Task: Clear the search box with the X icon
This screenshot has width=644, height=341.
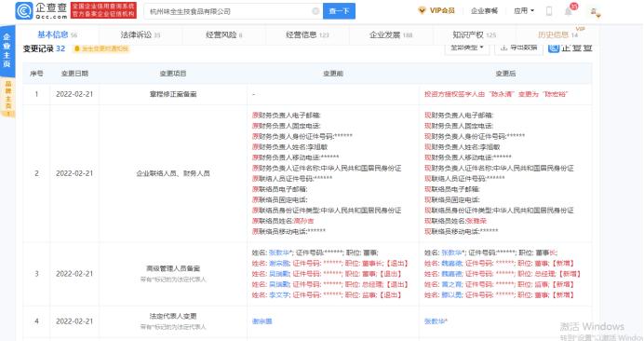Action: pyautogui.click(x=315, y=11)
